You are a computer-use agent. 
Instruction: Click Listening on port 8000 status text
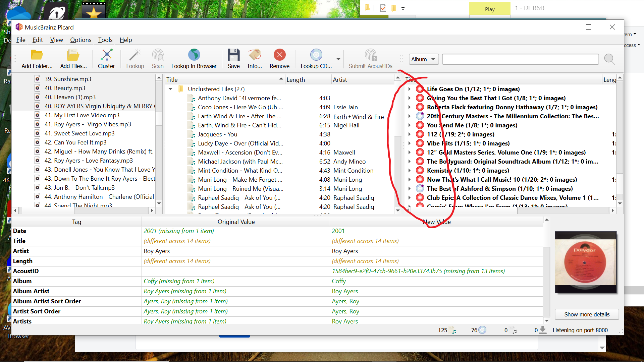pyautogui.click(x=580, y=330)
